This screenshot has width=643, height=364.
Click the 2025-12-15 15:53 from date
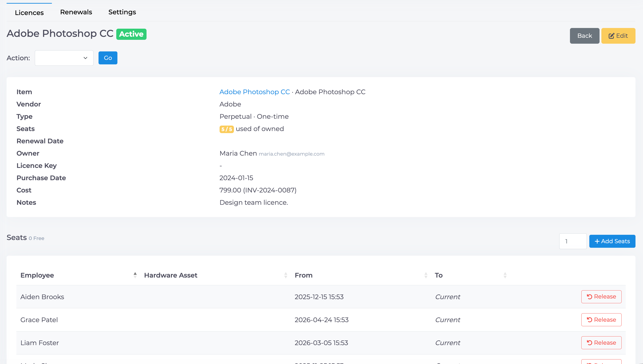(x=319, y=297)
